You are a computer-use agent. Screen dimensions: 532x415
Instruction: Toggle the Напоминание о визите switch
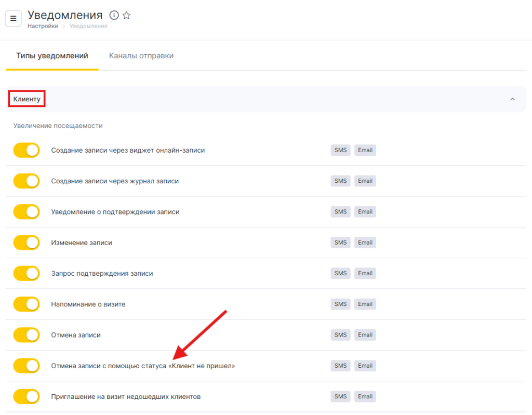26,304
